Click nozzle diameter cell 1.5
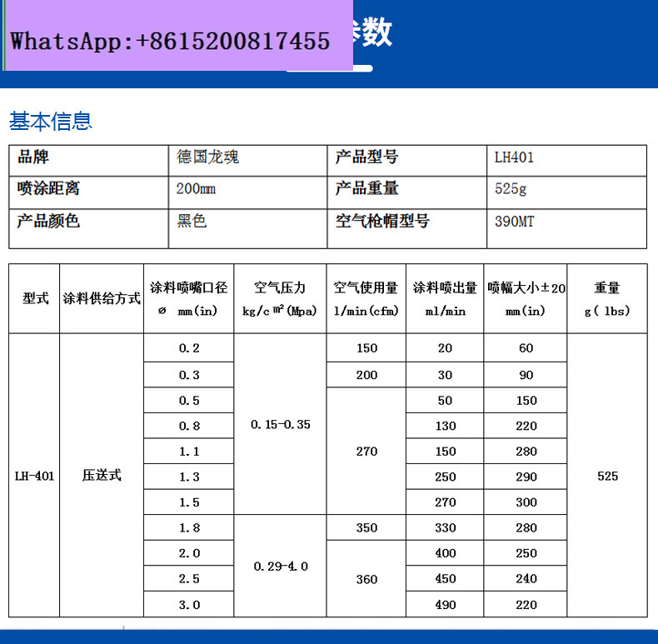Screen dimensions: 658x644 [189, 502]
